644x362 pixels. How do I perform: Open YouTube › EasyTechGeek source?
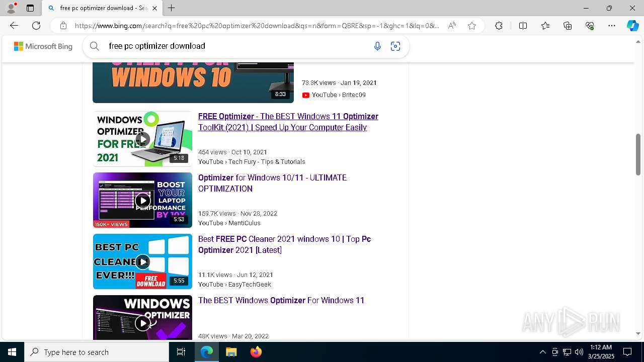[x=234, y=285]
